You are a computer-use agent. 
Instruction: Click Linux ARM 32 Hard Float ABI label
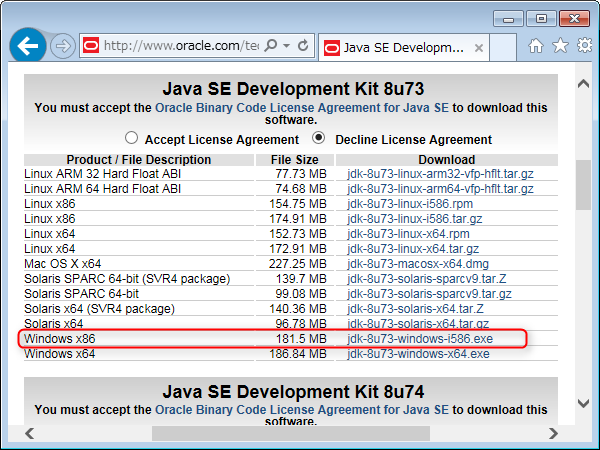[x=103, y=174]
